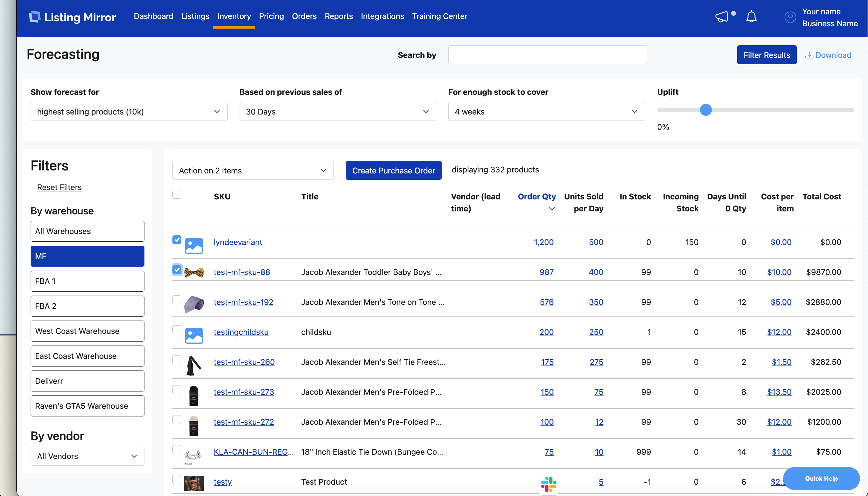Click the Uplift slider handle
868x496 pixels.
click(x=706, y=110)
